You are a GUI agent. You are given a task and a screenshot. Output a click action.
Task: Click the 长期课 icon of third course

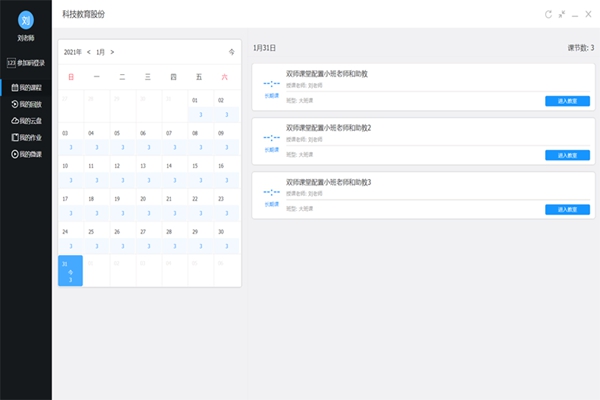[271, 195]
